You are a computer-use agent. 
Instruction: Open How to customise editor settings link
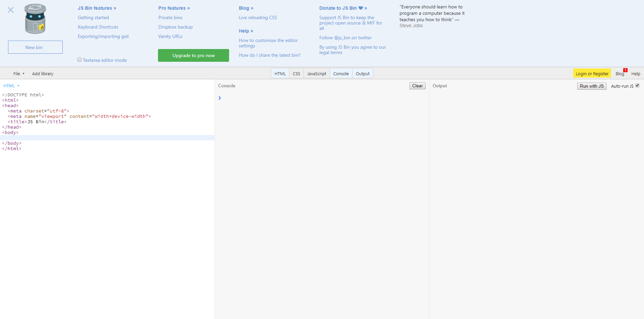268,43
